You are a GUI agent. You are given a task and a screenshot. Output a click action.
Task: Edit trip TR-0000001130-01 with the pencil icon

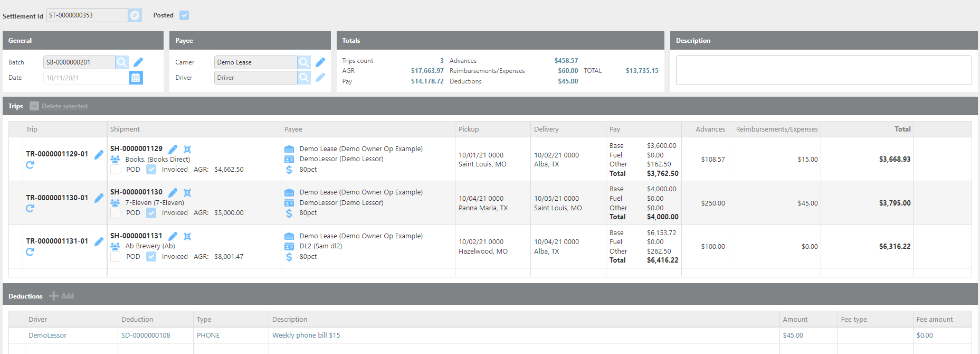point(99,198)
